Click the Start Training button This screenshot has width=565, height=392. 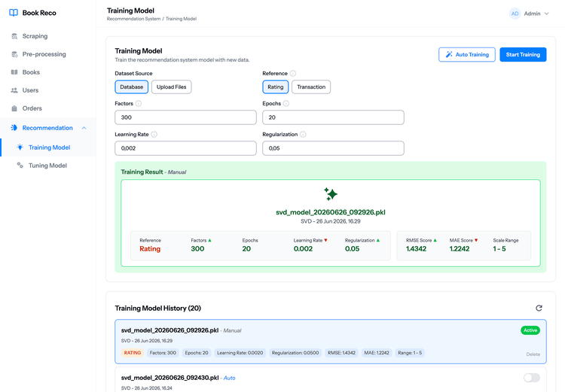(523, 55)
